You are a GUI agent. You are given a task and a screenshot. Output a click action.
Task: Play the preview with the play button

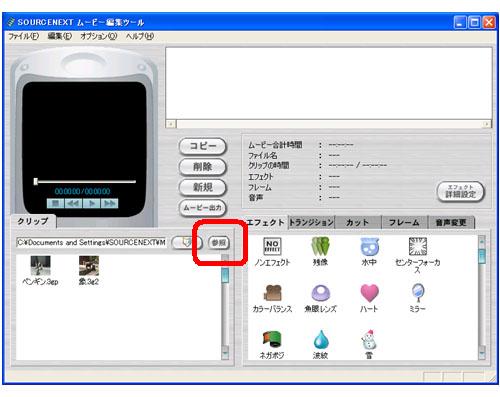92,203
